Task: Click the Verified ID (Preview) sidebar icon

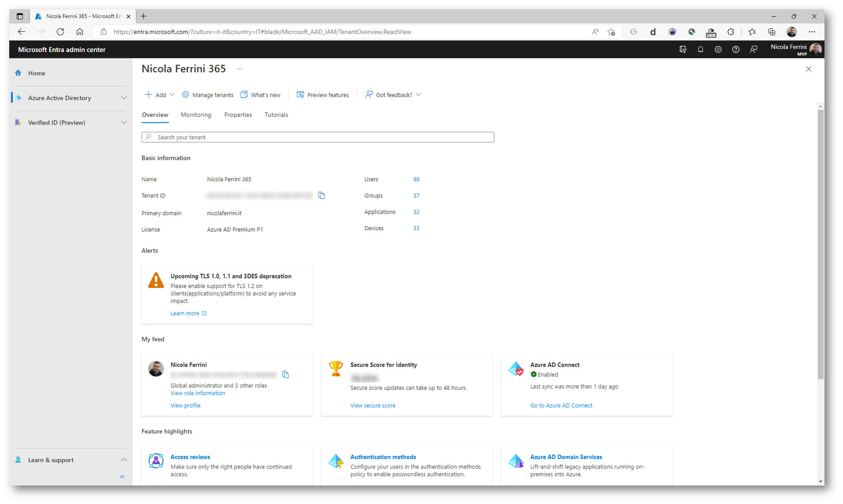Action: (x=19, y=122)
